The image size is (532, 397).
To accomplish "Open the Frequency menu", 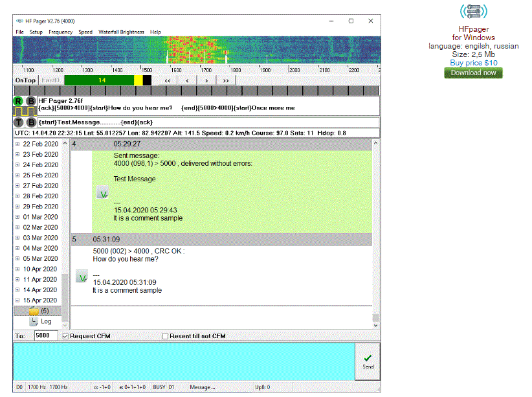I will 60,32.
